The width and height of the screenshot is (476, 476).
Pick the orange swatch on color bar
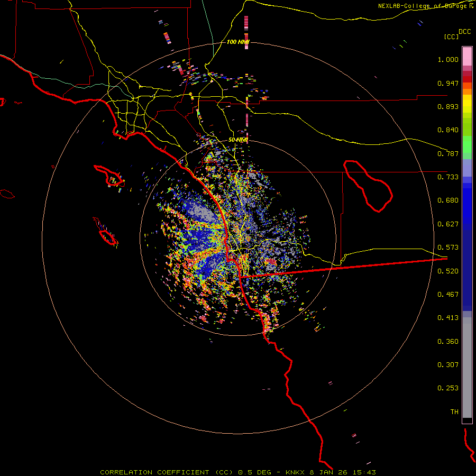467,91
